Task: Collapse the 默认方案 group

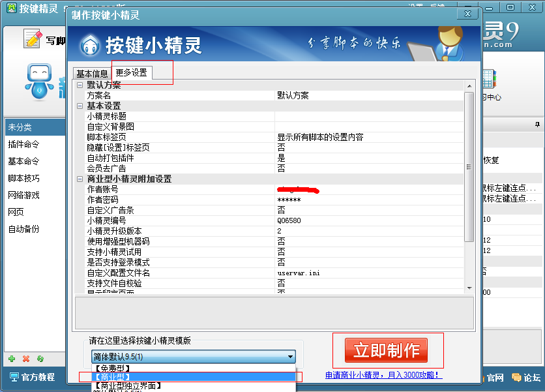Action: (80, 85)
